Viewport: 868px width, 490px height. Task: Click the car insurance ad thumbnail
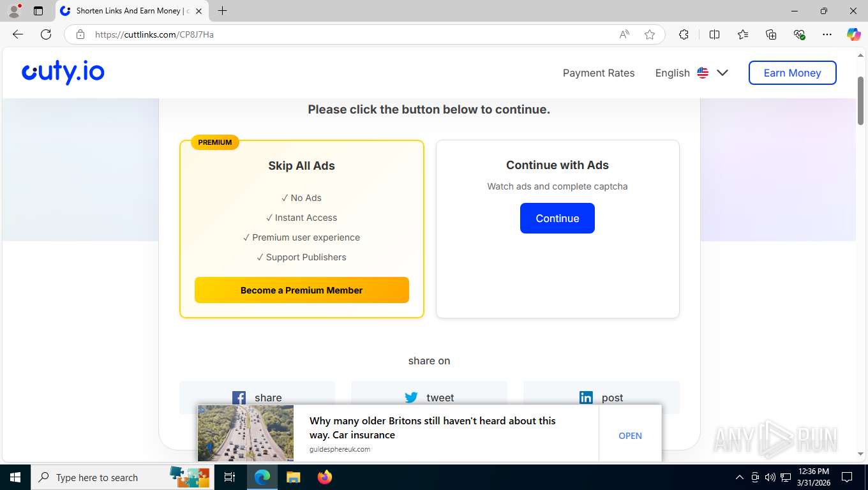pos(246,433)
